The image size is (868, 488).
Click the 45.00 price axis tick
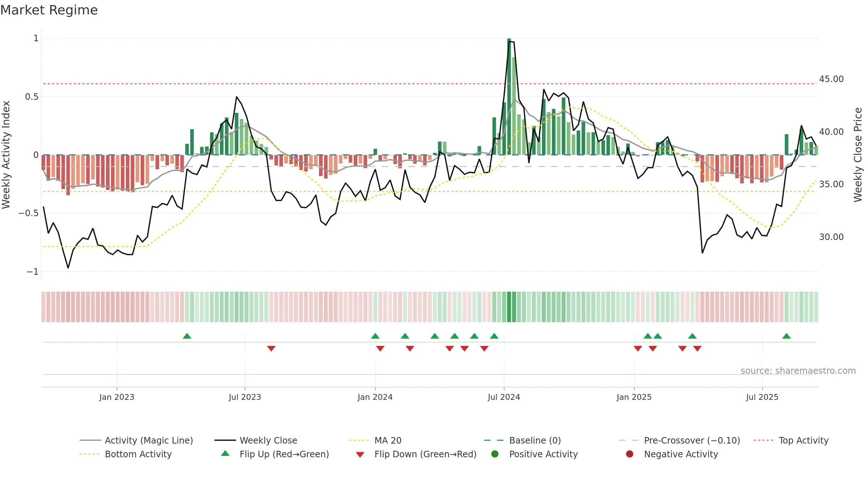coord(831,79)
